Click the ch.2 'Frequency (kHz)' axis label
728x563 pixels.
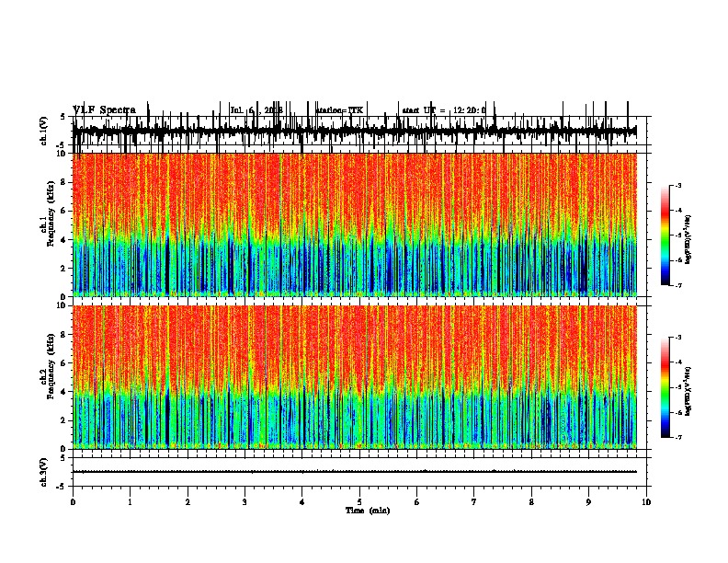point(51,366)
